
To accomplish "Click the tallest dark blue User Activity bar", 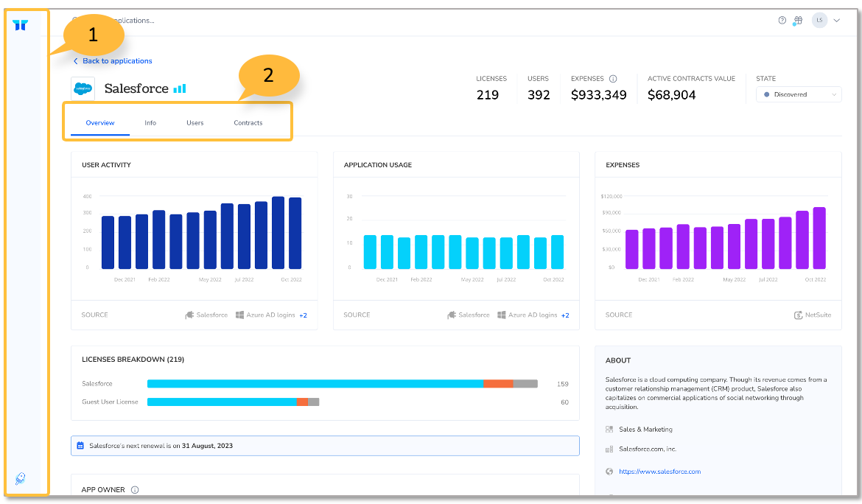I will 278,233.
